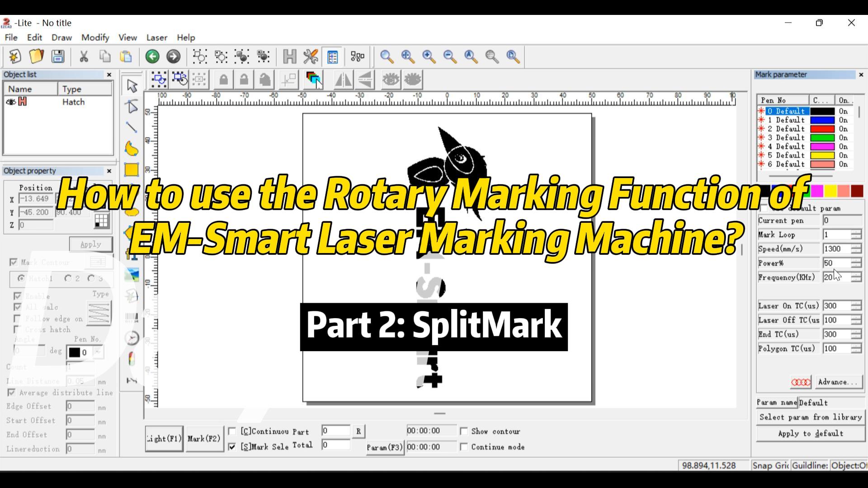Viewport: 868px width, 488px height.
Task: Click the lock object padlock icon
Action: click(223, 80)
